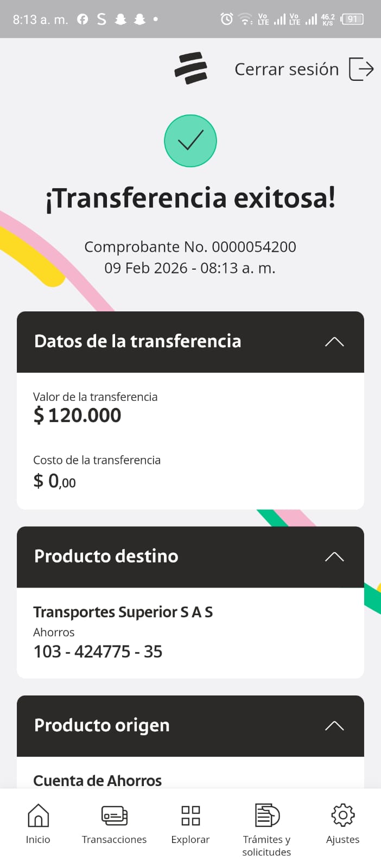
Task: Open the Trámites y solicitudes document icon
Action: (266, 815)
